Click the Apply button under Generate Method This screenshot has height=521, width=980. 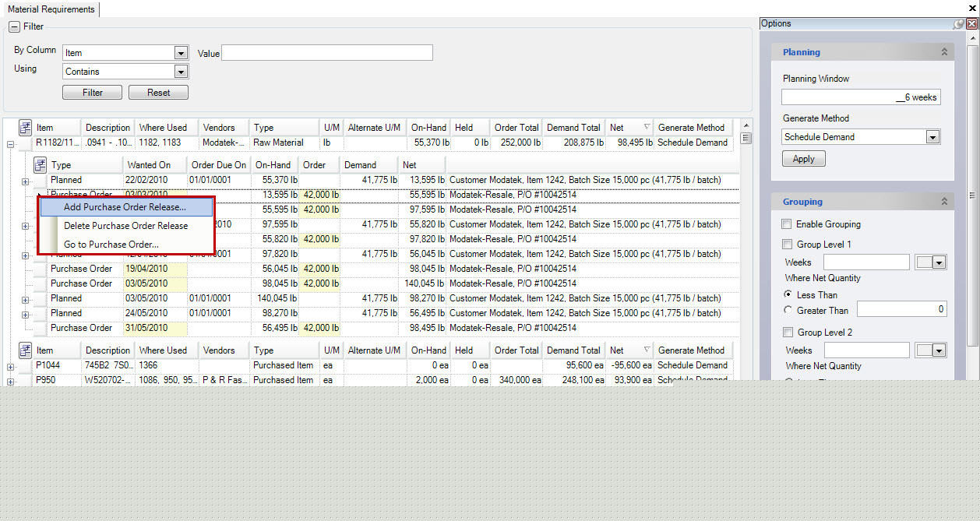click(803, 159)
